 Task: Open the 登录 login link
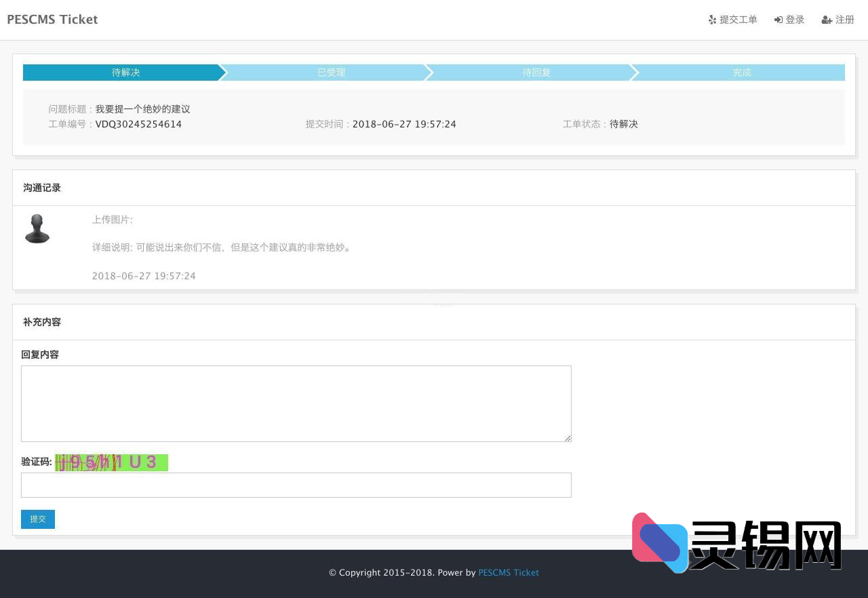click(x=795, y=20)
